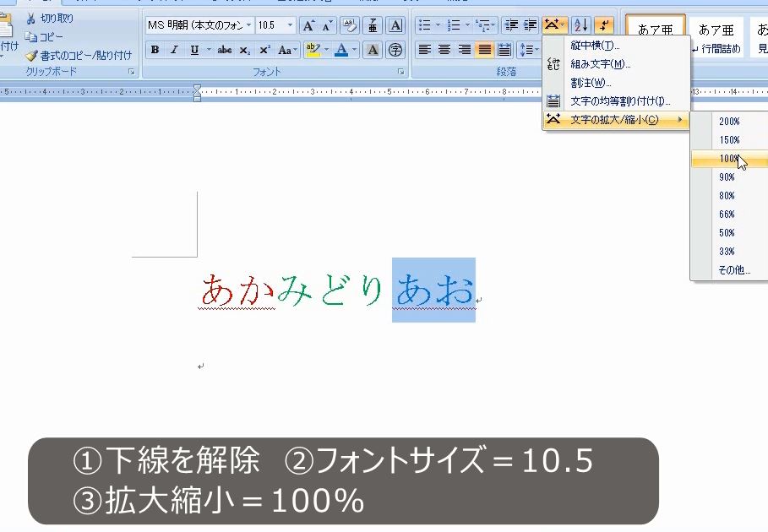Toggle Subscript formatting
The width and height of the screenshot is (768, 532).
pyautogui.click(x=245, y=50)
